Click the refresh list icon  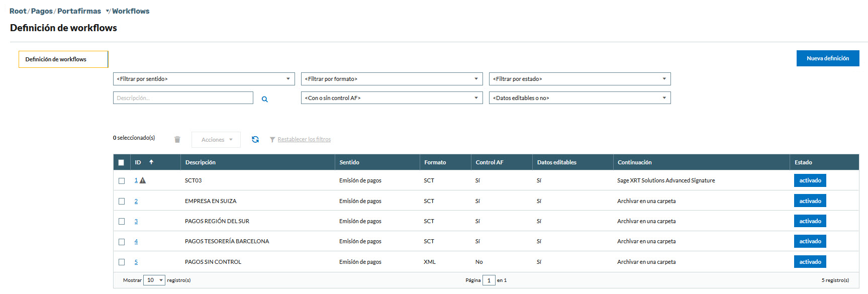coord(255,140)
